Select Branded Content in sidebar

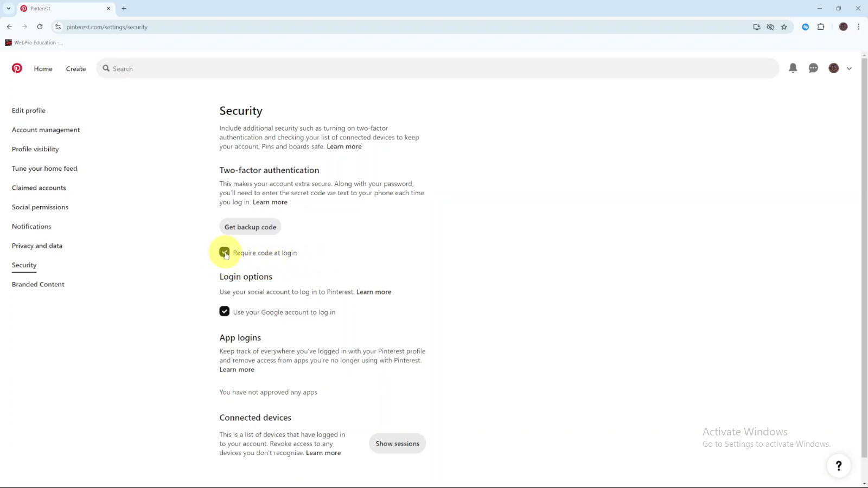38,285
